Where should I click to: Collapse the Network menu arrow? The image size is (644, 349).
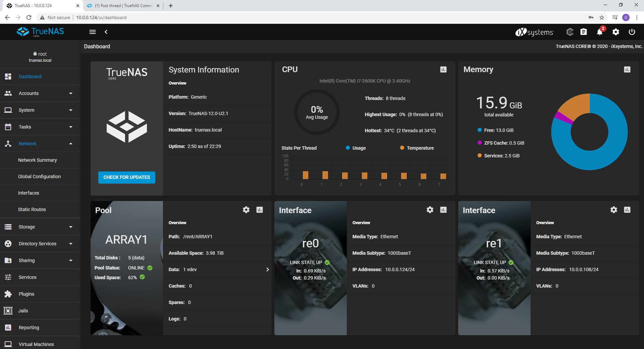[x=71, y=144]
